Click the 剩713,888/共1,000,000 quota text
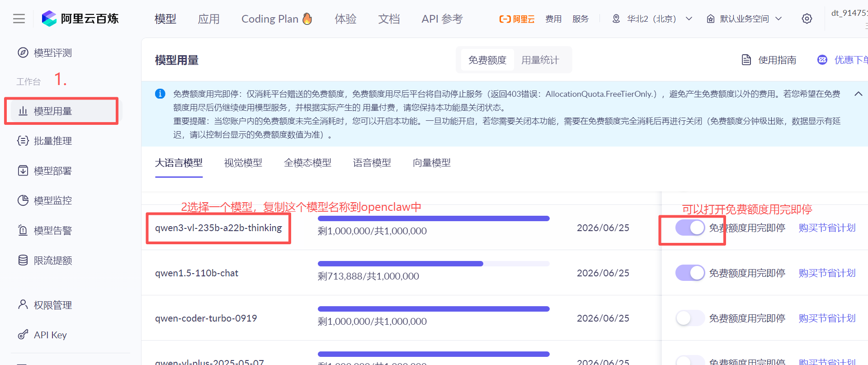Viewport: 868px width, 365px height. click(x=368, y=276)
